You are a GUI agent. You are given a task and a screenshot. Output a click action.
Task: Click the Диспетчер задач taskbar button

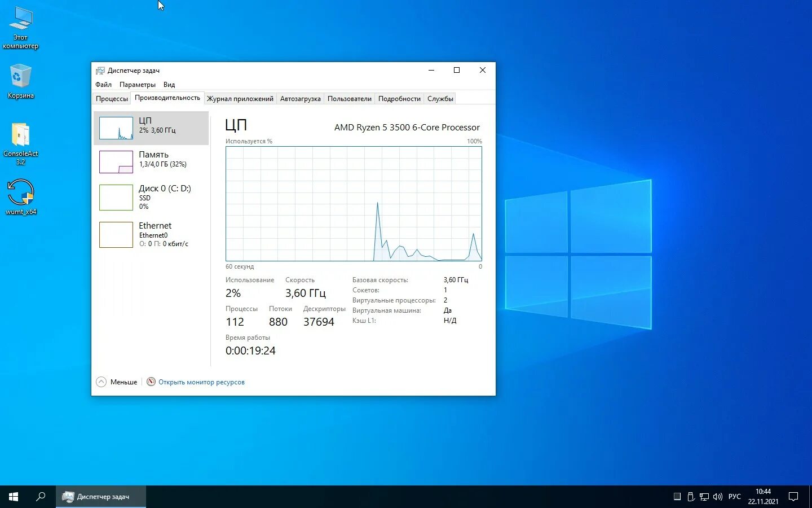(x=101, y=497)
